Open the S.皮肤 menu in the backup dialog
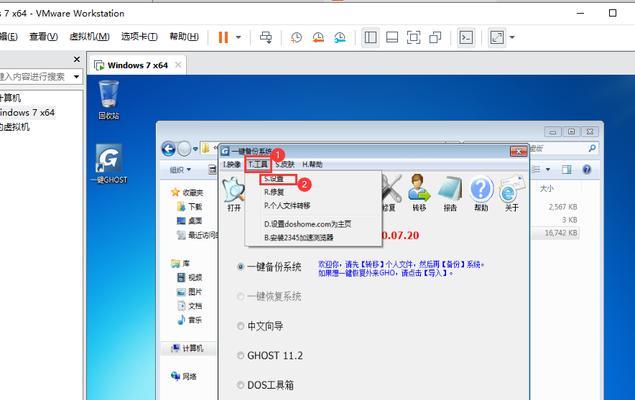This screenshot has height=400, width=635. [285, 164]
